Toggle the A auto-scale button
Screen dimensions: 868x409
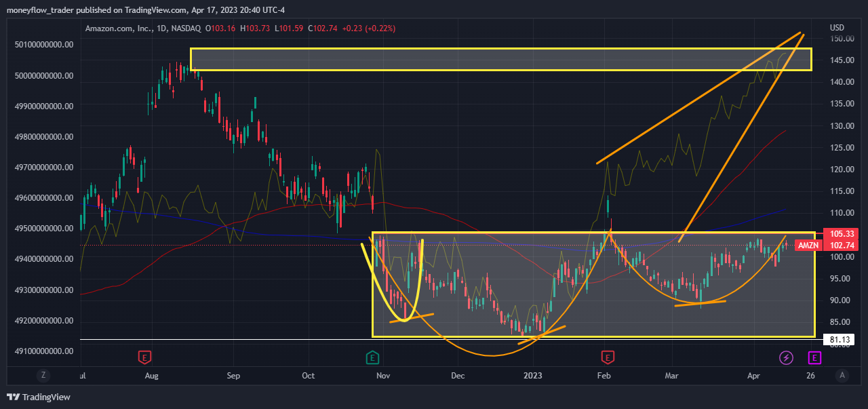(x=842, y=374)
